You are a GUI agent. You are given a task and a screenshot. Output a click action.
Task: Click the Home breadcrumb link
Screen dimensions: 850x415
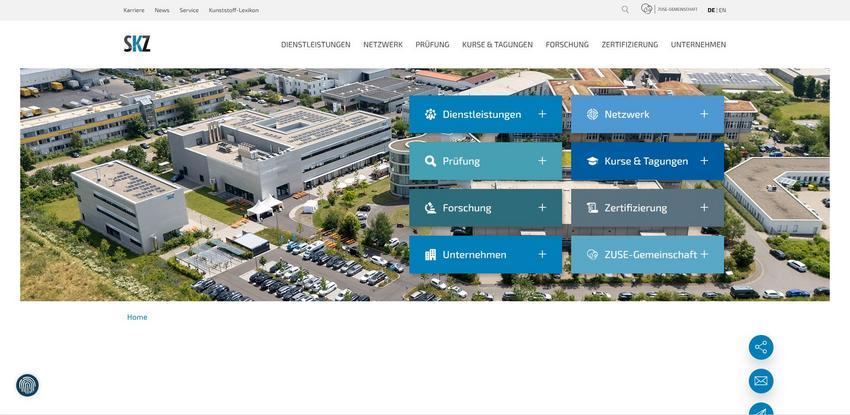point(137,317)
